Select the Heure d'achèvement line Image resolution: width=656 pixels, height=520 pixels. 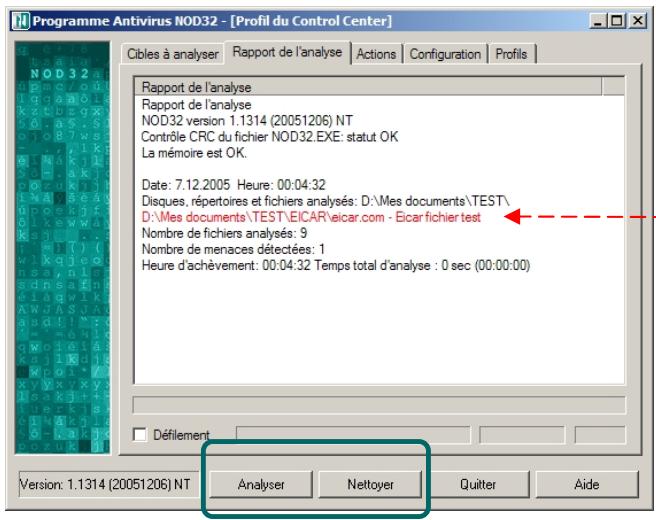pos(336,265)
